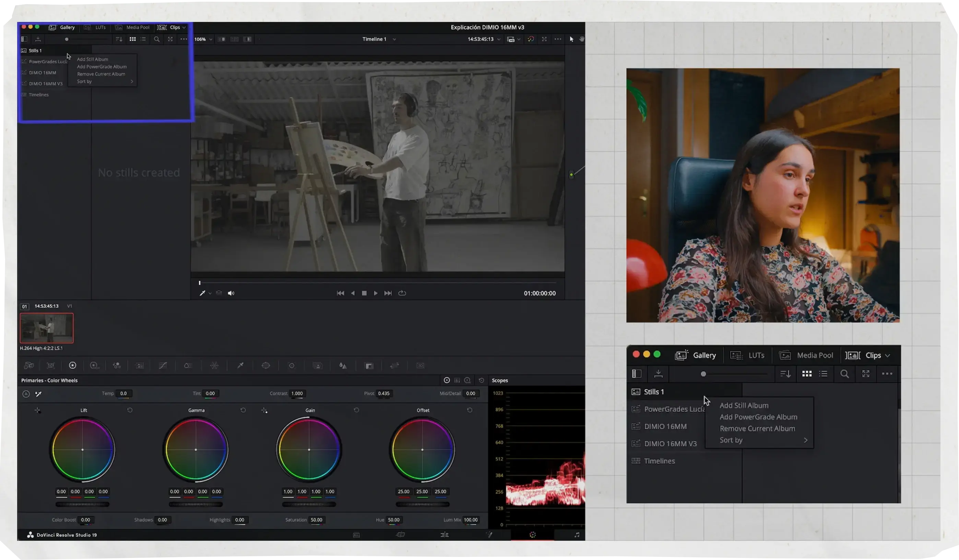Toggle the viewer highlight mode icon
This screenshot has height=560, width=959.
247,39
